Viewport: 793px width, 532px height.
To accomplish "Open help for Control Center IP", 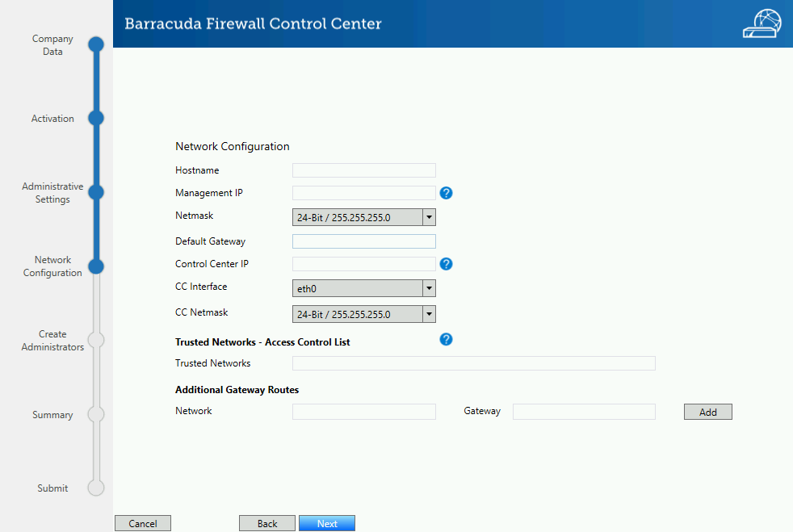I will click(x=446, y=263).
